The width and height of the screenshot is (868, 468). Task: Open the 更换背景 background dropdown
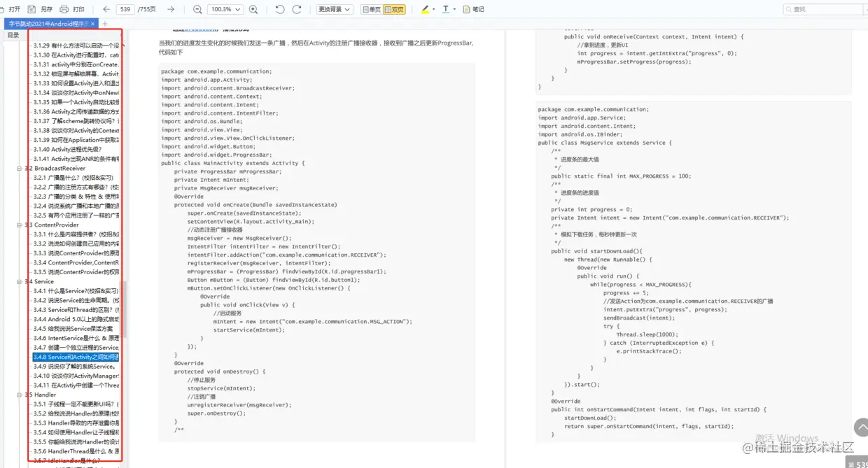(334, 9)
